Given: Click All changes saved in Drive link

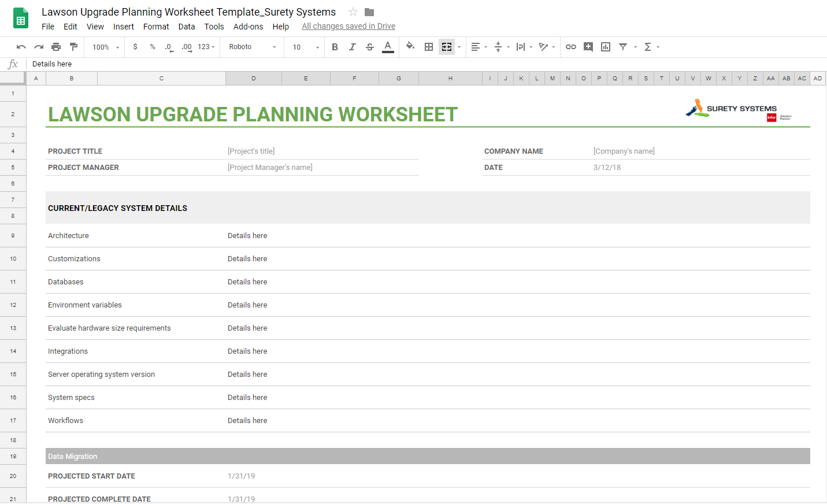Looking at the screenshot, I should click(348, 26).
